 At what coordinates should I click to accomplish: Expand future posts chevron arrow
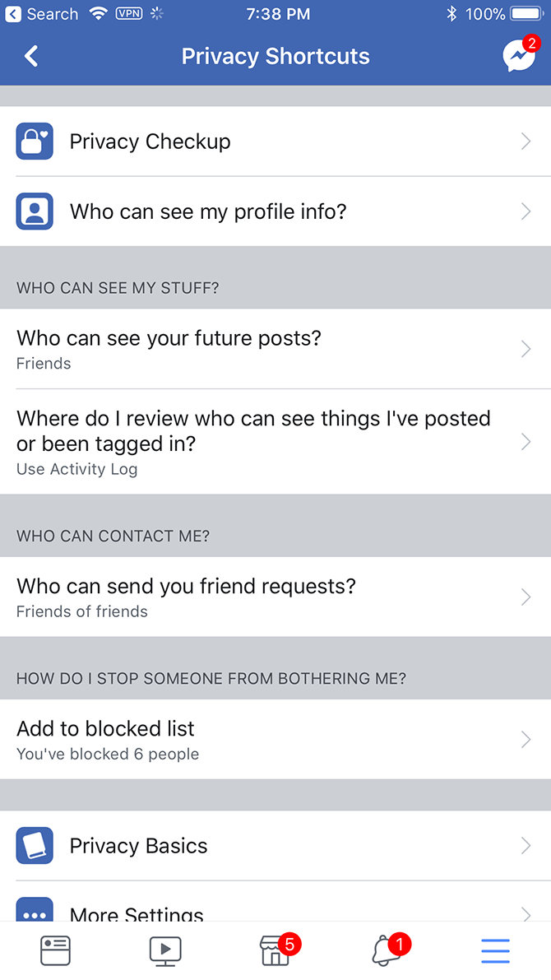click(x=526, y=349)
